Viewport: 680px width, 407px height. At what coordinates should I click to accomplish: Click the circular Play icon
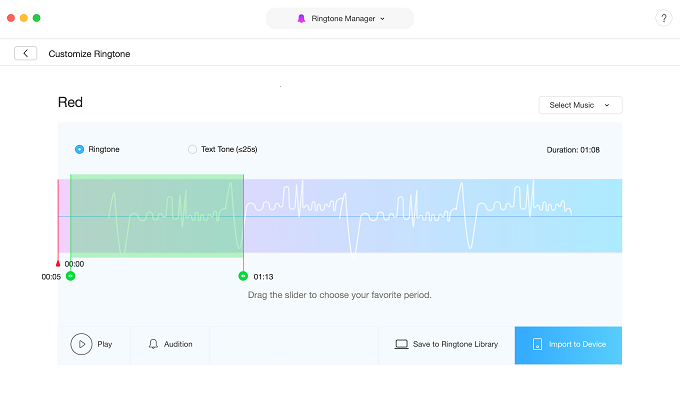click(81, 344)
